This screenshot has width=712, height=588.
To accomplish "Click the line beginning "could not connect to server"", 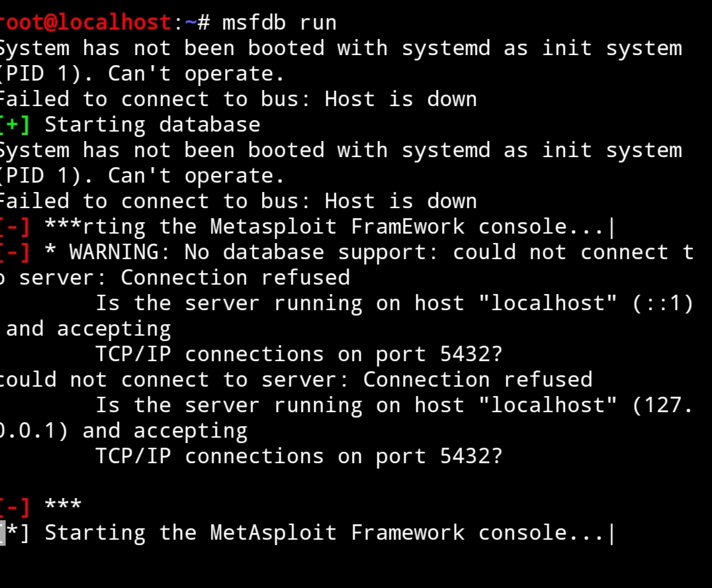I will [296, 380].
